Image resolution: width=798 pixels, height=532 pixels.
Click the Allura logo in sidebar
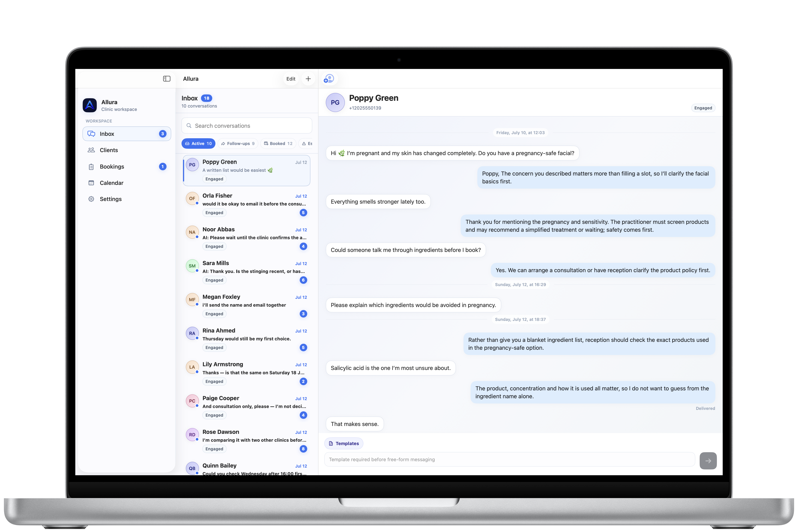90,105
